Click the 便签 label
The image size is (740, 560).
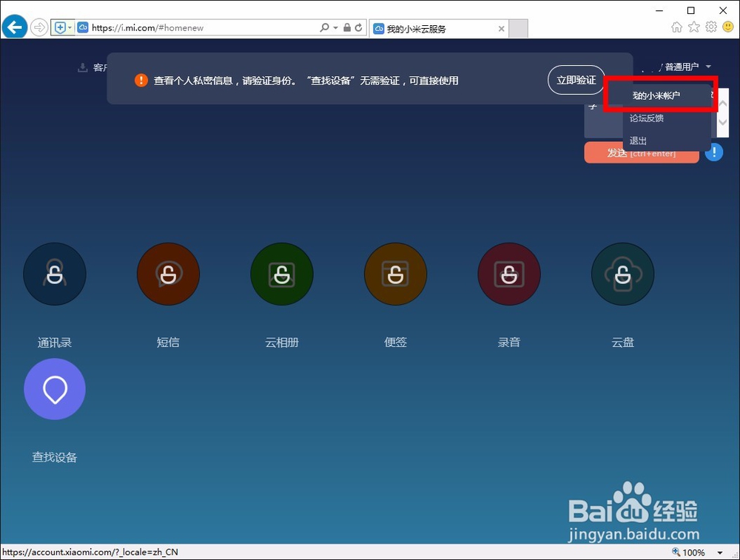395,343
